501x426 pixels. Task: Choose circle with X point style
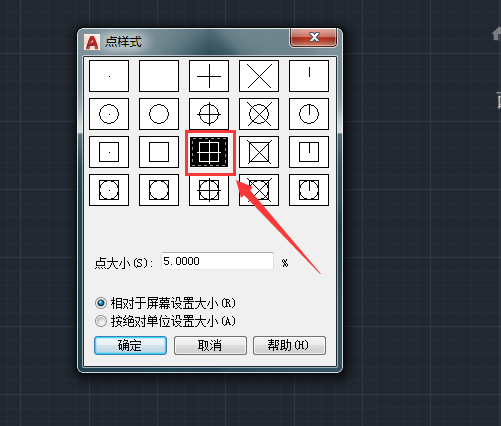pos(259,114)
